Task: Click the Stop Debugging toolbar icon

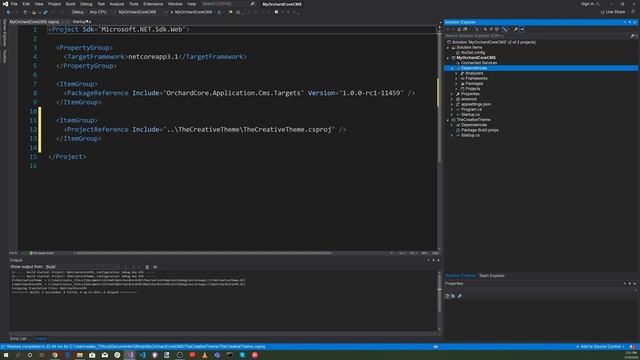Action: pos(276,12)
